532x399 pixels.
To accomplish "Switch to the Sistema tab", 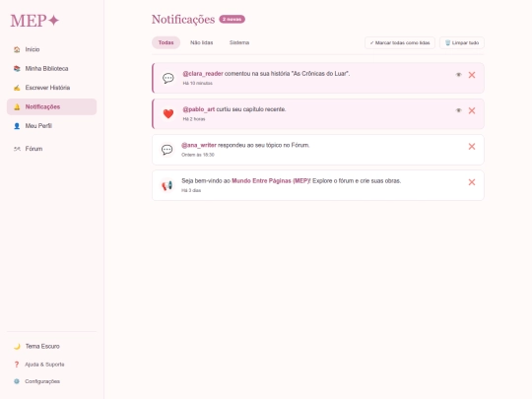I will point(239,42).
